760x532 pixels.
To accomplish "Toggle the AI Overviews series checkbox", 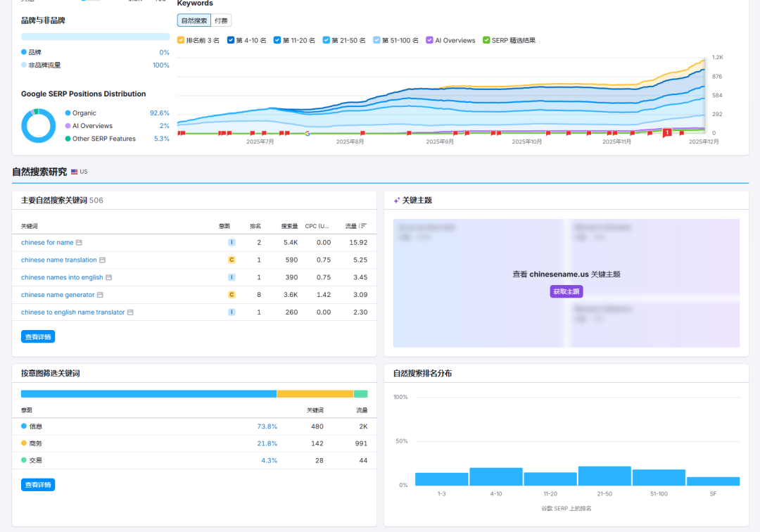I will click(x=429, y=40).
